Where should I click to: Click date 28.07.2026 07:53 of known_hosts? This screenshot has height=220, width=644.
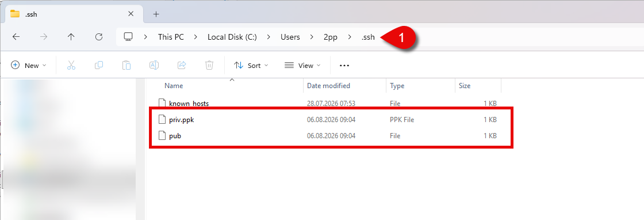[x=331, y=104]
